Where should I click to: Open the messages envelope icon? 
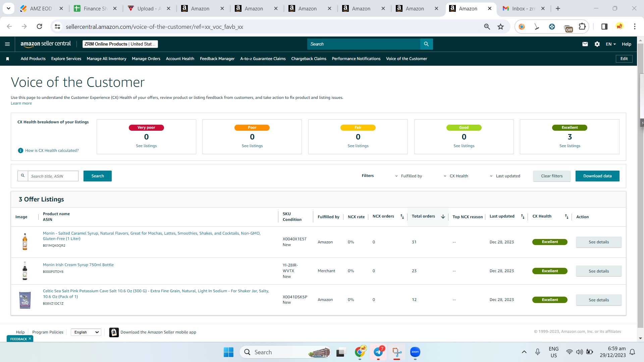tap(585, 44)
